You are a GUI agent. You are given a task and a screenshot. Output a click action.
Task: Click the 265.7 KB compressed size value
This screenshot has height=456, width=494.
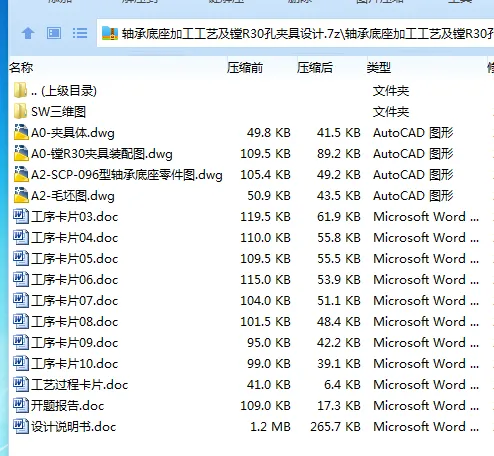pyautogui.click(x=335, y=427)
